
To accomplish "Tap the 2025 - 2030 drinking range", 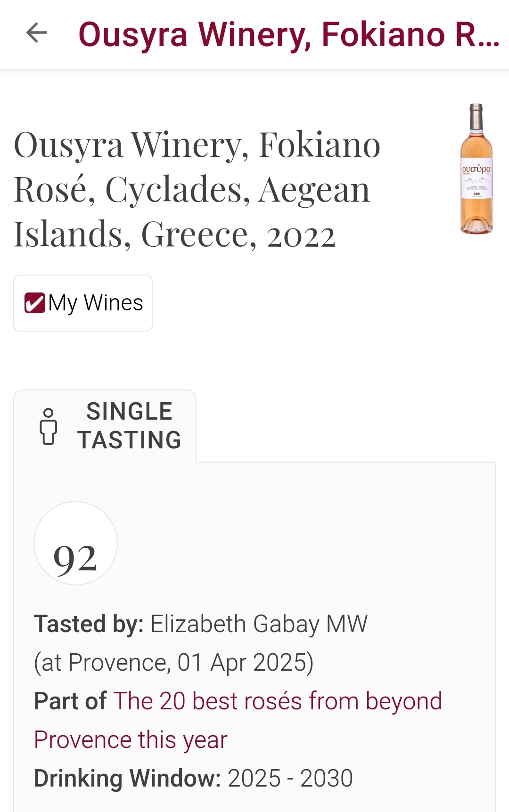I will 290,778.
